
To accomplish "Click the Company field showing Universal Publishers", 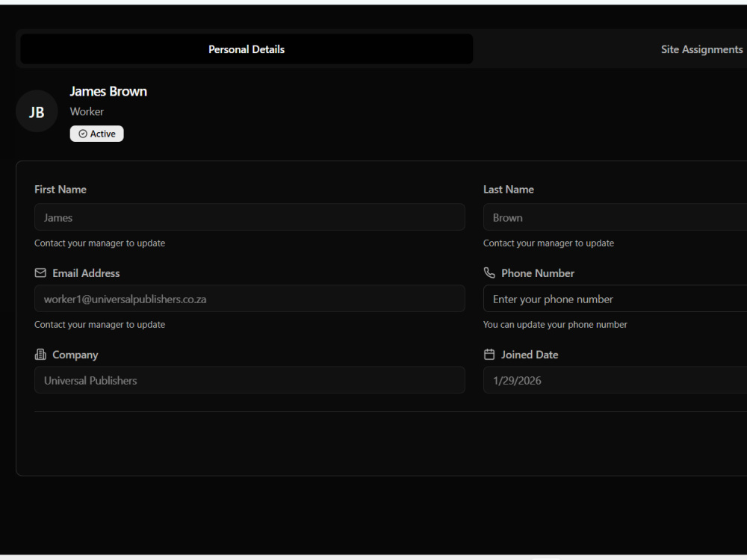I will click(249, 380).
